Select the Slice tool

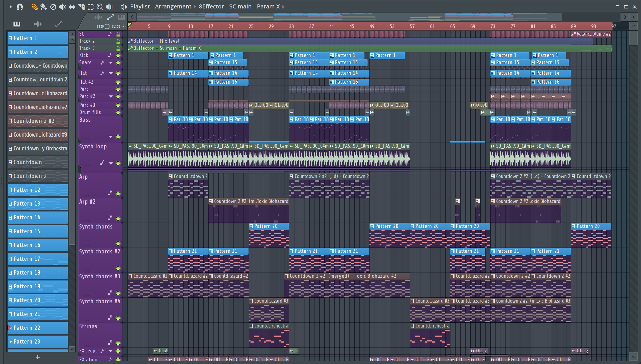click(81, 7)
